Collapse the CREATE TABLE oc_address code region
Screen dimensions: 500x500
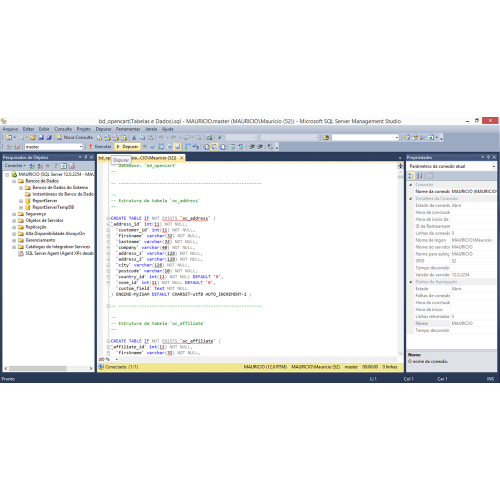point(108,218)
